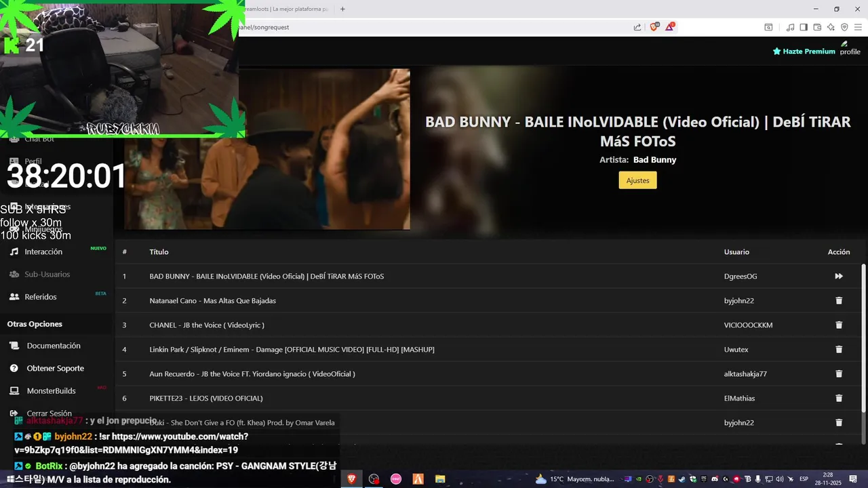Delete Natanael Cano song from queue
The image size is (868, 488).
tap(839, 300)
